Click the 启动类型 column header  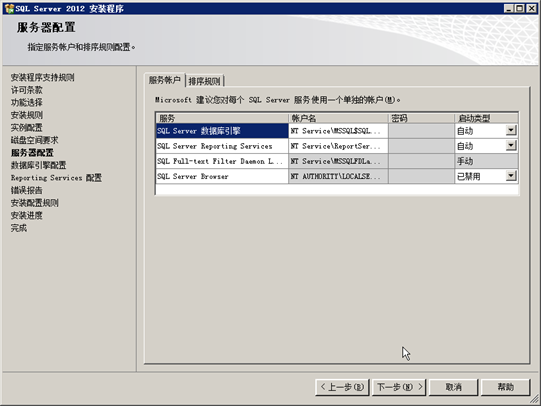[x=486, y=118]
